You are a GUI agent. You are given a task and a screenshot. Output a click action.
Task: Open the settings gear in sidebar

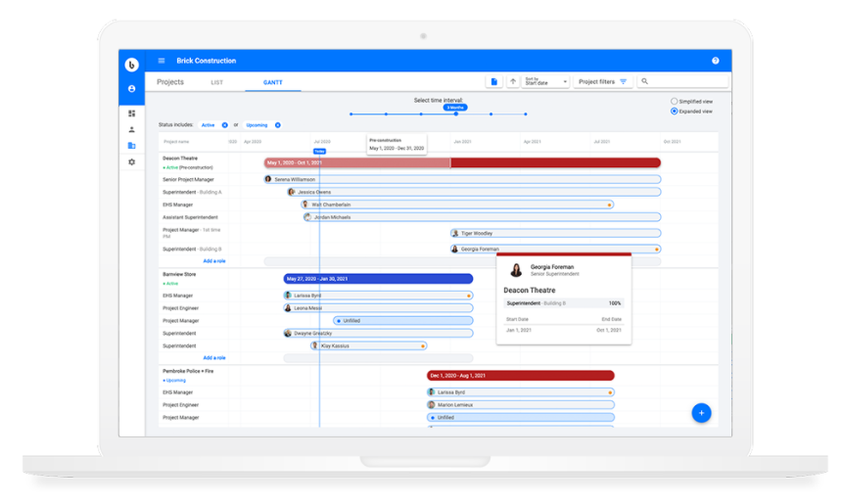coord(131,162)
